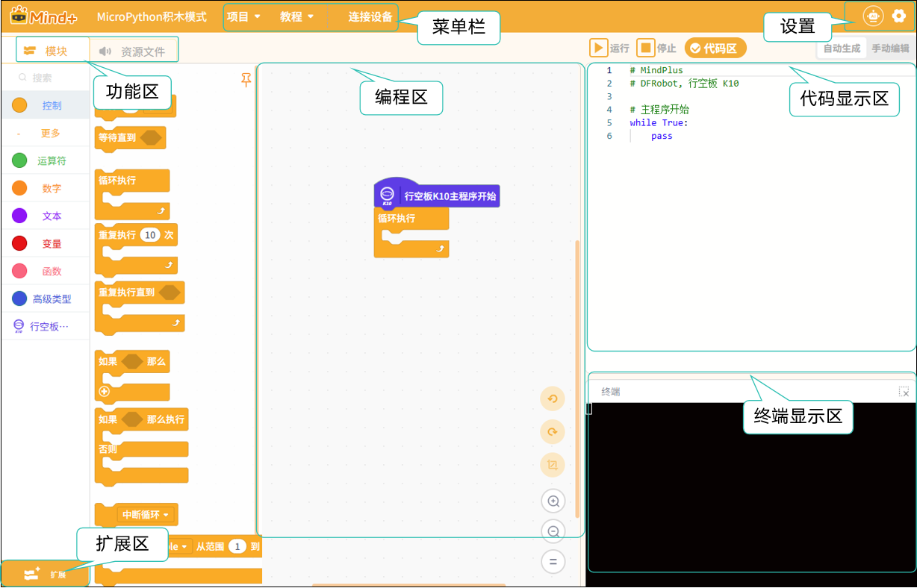Viewport: 917px width, 588px height.
Task: Zoom in on the programming workspace
Action: point(553,501)
